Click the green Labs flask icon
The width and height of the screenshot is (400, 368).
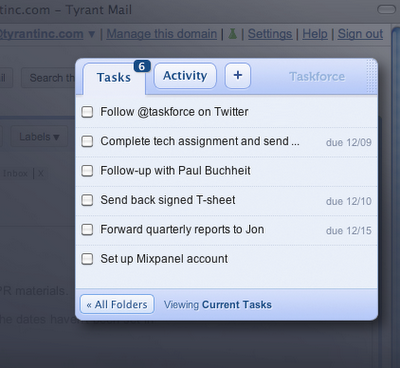(233, 34)
